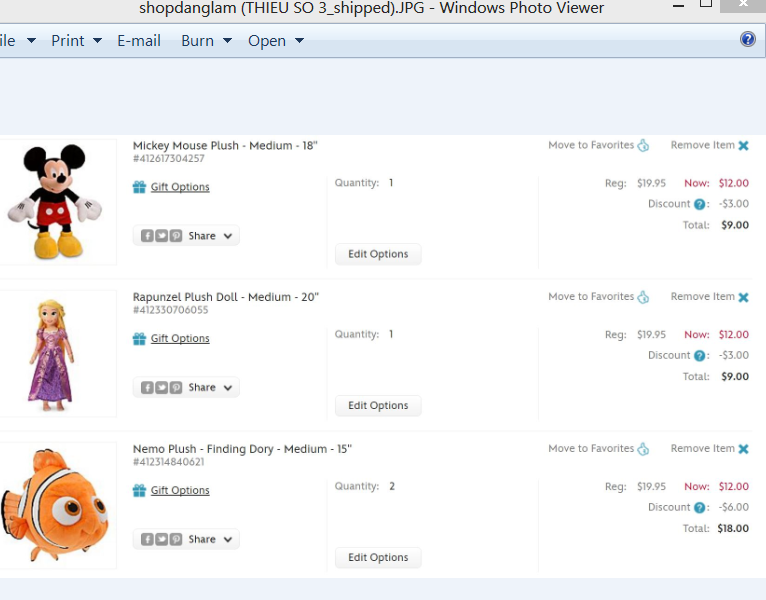Click Edit Options for Nemo Plush
Screen dimensions: 766x600
(x=378, y=557)
